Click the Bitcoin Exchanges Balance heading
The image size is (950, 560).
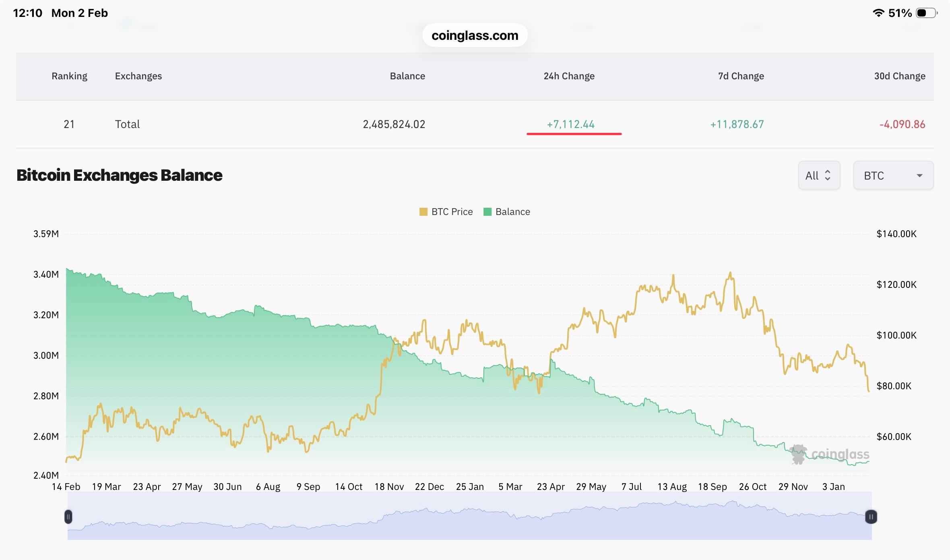119,175
